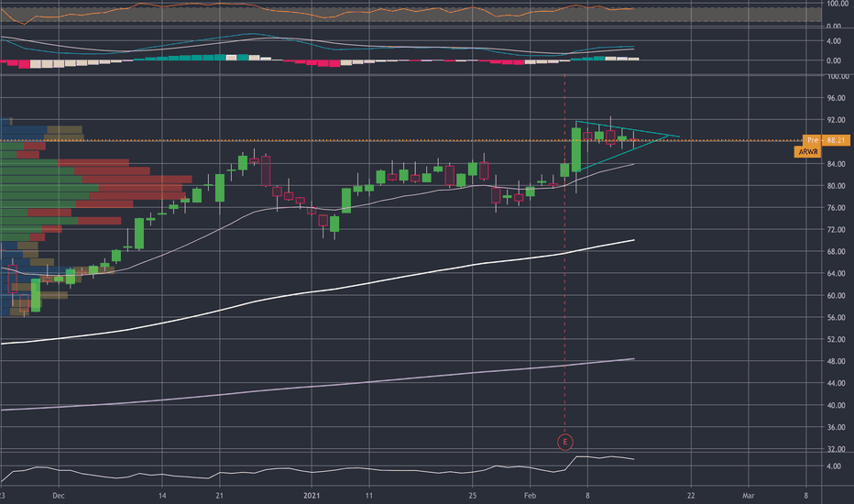Click the 68.00 price axis label

point(836,252)
